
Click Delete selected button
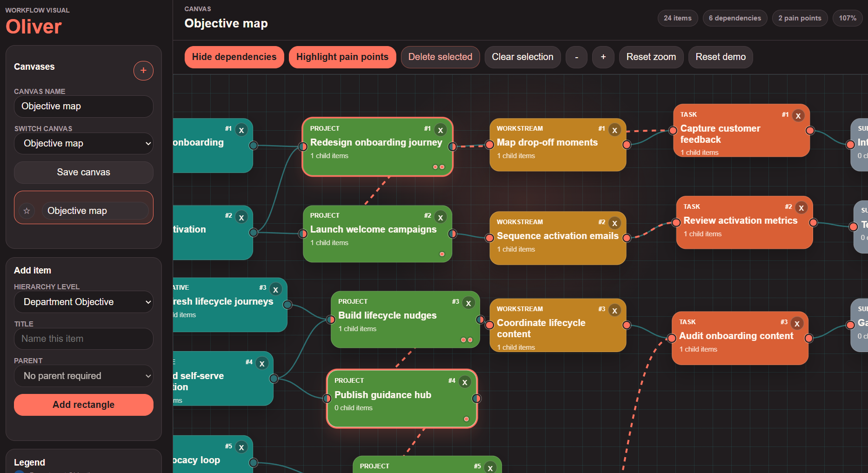[440, 57]
